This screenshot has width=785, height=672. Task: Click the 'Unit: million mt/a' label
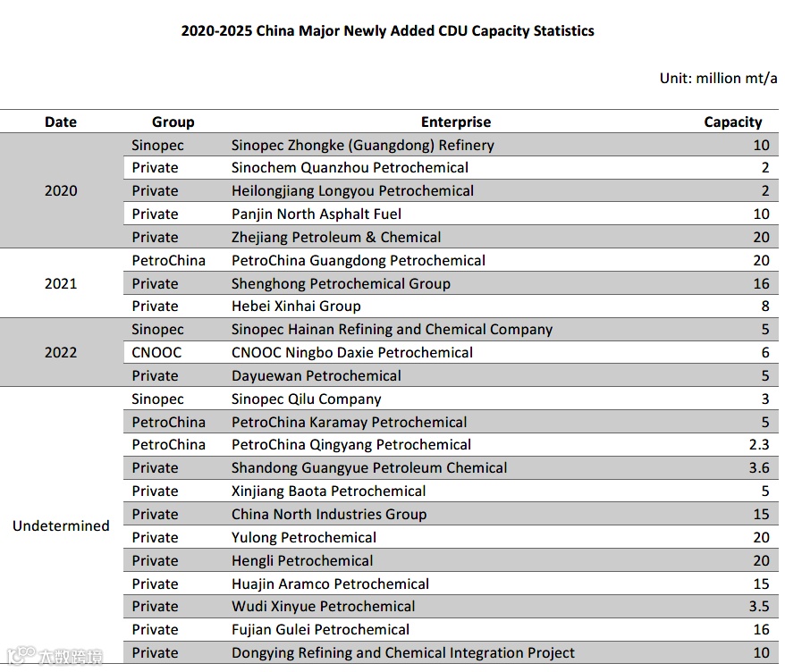pyautogui.click(x=719, y=79)
